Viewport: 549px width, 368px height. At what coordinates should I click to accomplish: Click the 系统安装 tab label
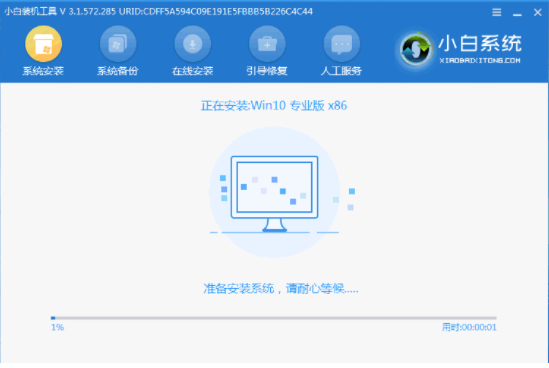(43, 71)
